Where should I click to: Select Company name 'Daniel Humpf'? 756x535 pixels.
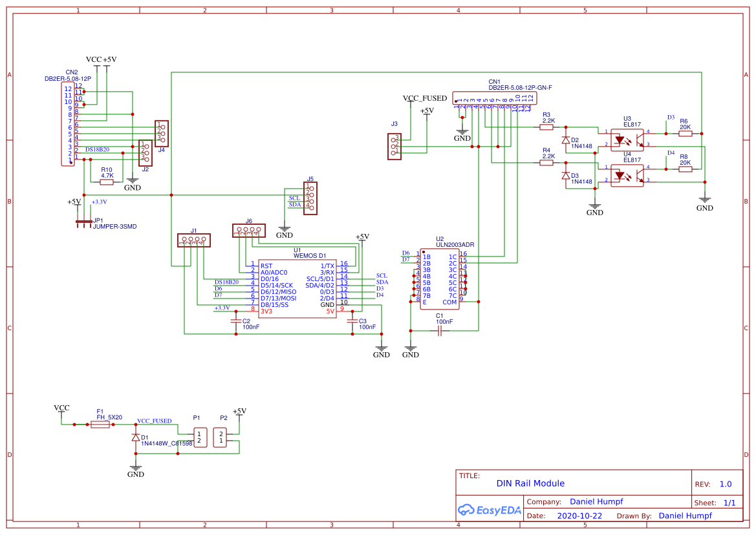tap(596, 501)
